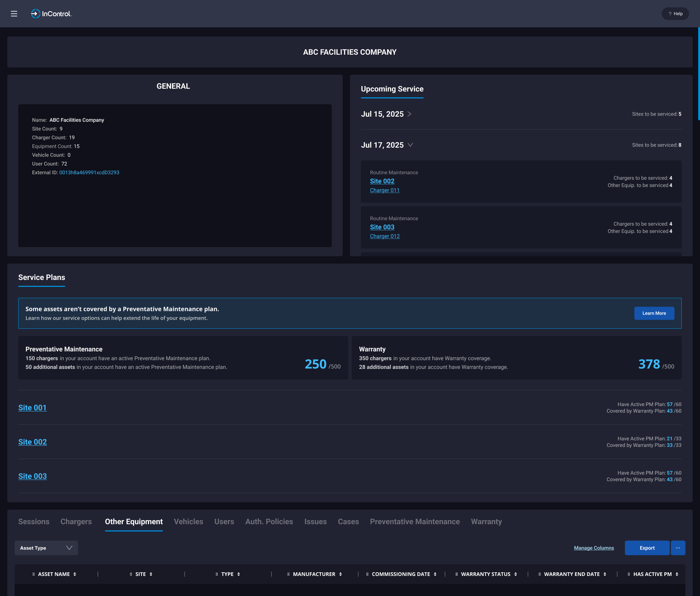Click the InControl logo
This screenshot has width=700, height=596.
pyautogui.click(x=51, y=14)
